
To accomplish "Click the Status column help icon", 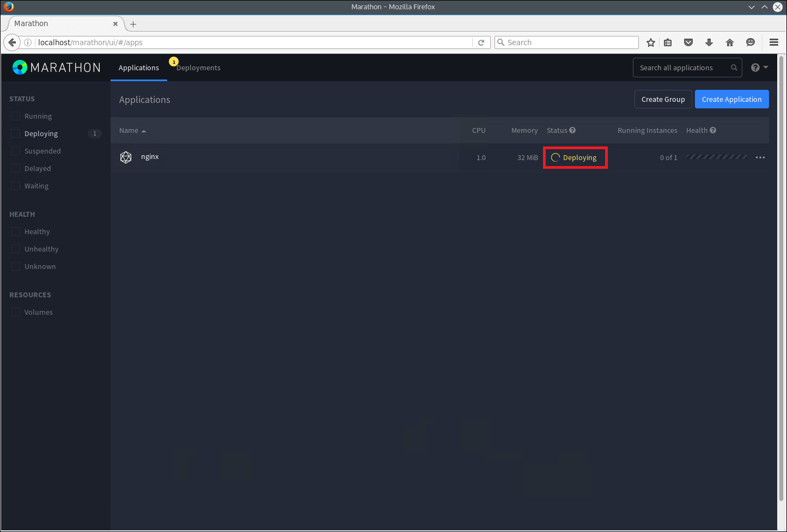I will pos(572,130).
